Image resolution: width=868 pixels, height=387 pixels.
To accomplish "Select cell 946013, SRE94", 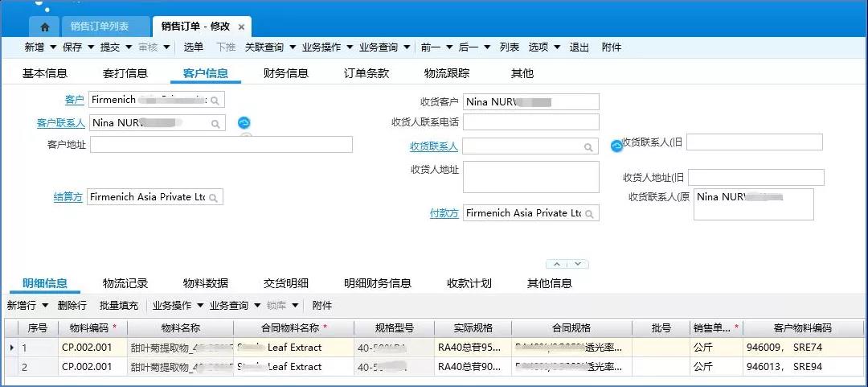I will tap(803, 367).
